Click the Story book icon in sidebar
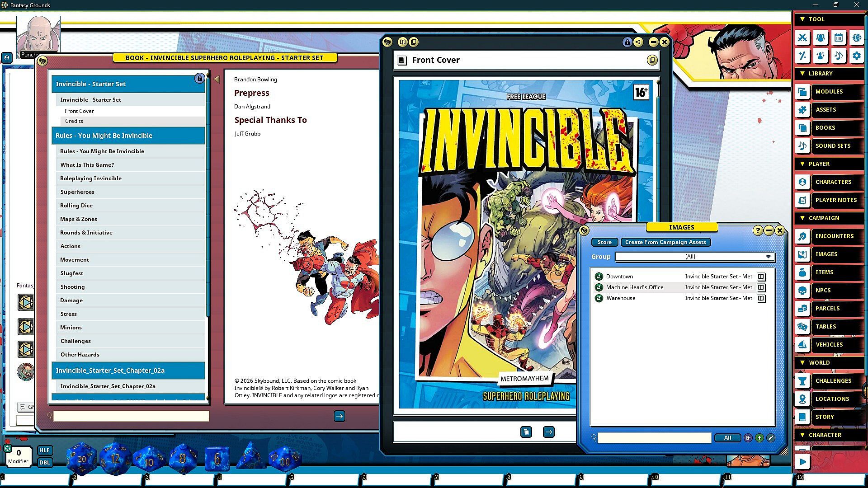Viewport: 868px width, 488px height. click(x=802, y=417)
